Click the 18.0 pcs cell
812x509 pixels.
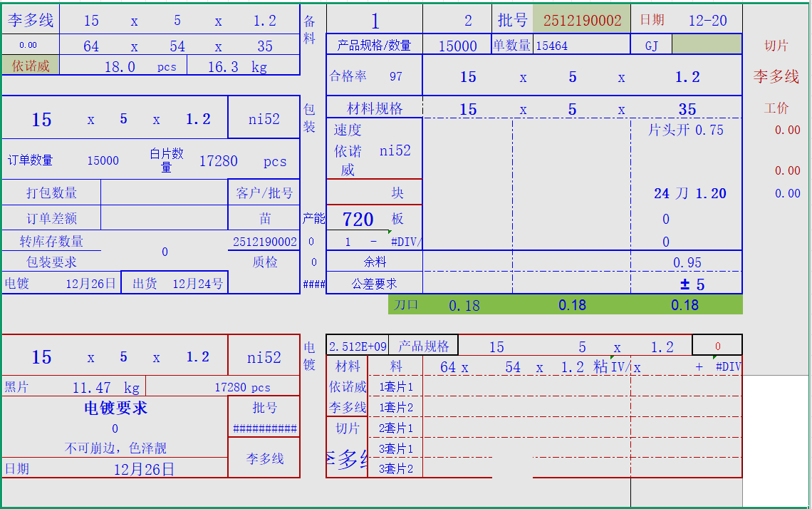coord(123,66)
